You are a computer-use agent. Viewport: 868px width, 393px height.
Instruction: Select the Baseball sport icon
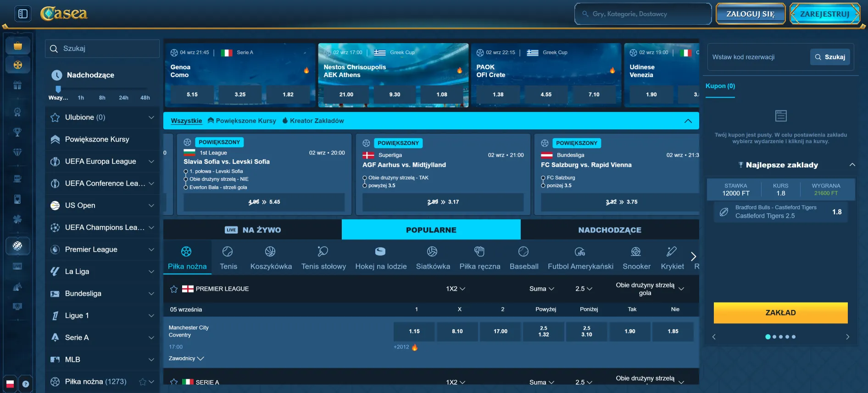[524, 258]
